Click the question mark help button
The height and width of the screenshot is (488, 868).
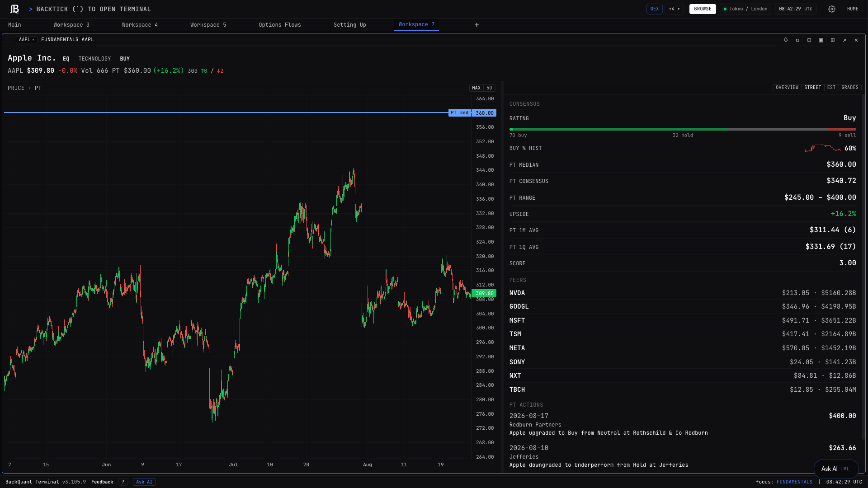(123, 482)
